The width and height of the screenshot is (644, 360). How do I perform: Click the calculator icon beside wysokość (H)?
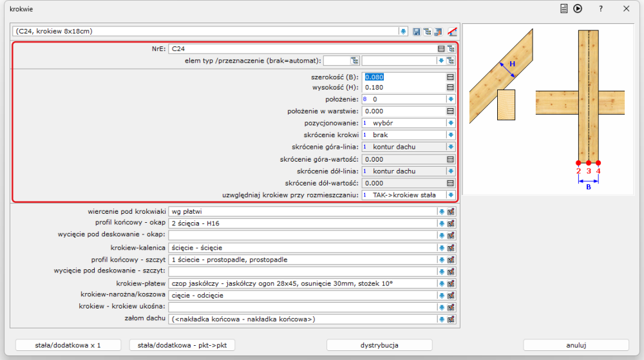(451, 88)
